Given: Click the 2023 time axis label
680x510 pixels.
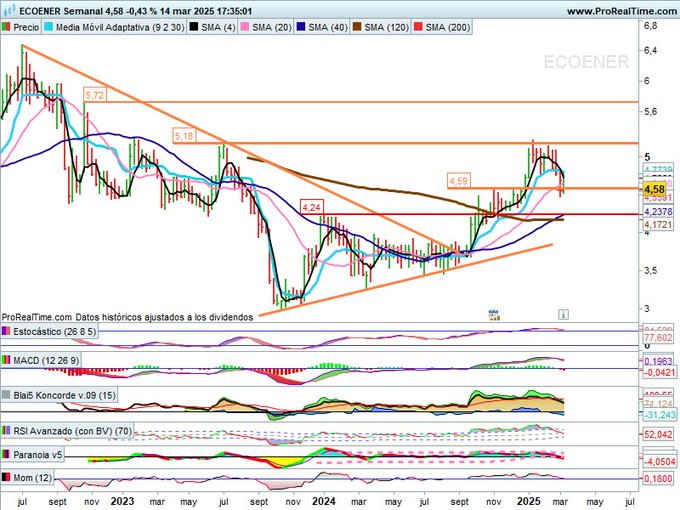Looking at the screenshot, I should [122, 501].
